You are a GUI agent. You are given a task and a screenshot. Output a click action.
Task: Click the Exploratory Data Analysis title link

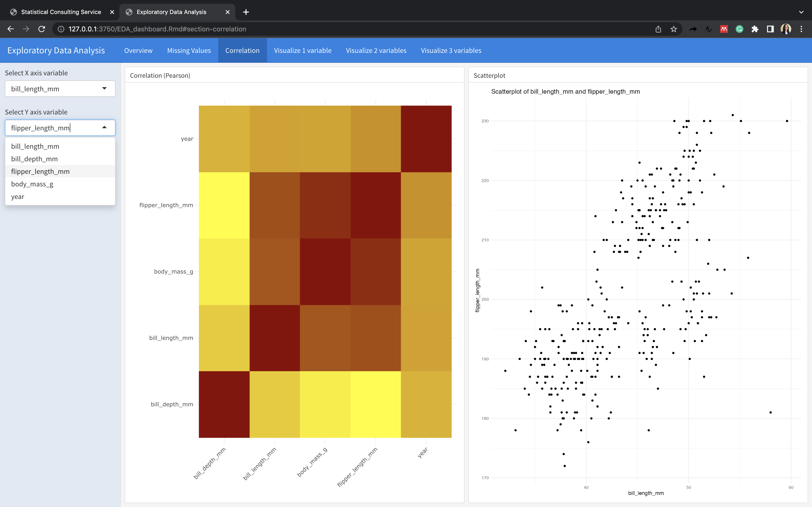coord(56,51)
